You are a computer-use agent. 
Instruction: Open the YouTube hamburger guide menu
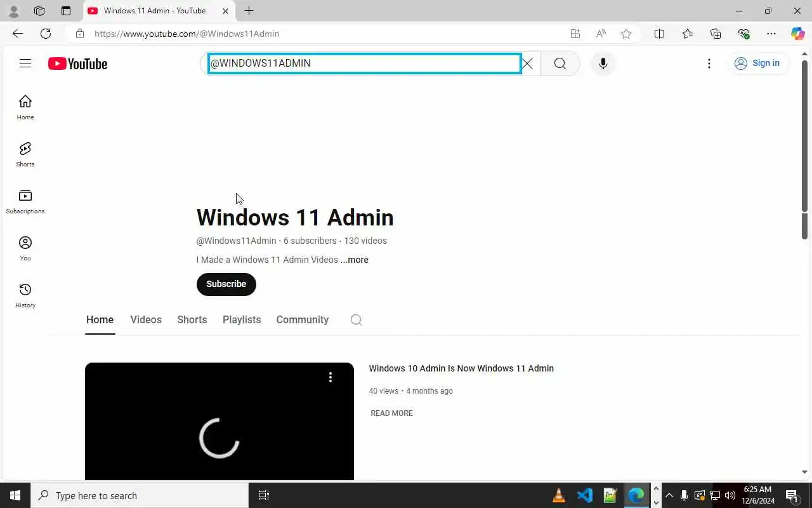[25, 63]
